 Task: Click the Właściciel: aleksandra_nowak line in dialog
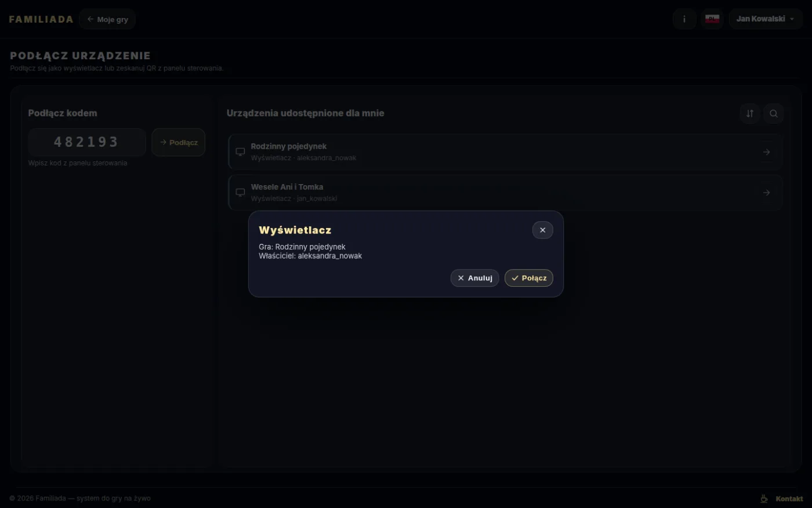click(x=310, y=256)
